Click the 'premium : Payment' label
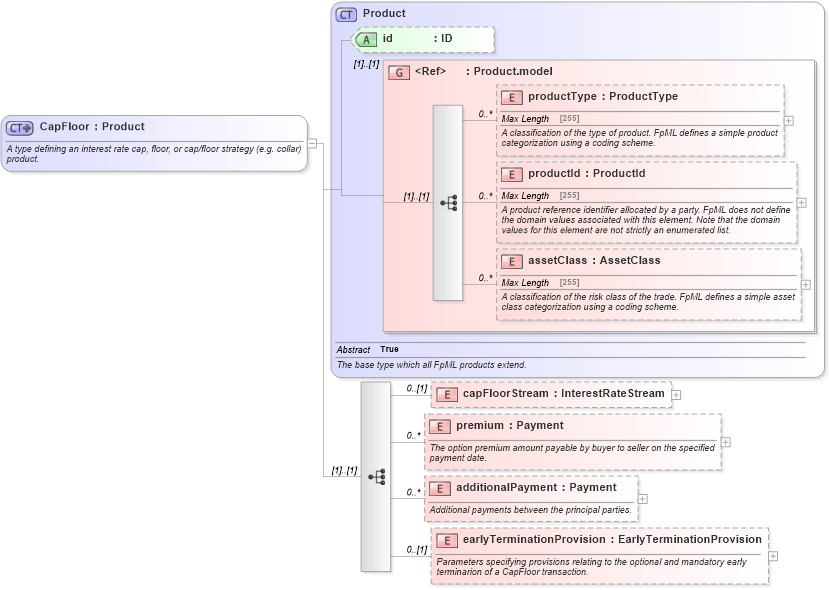The height and width of the screenshot is (590, 829). pos(510,426)
